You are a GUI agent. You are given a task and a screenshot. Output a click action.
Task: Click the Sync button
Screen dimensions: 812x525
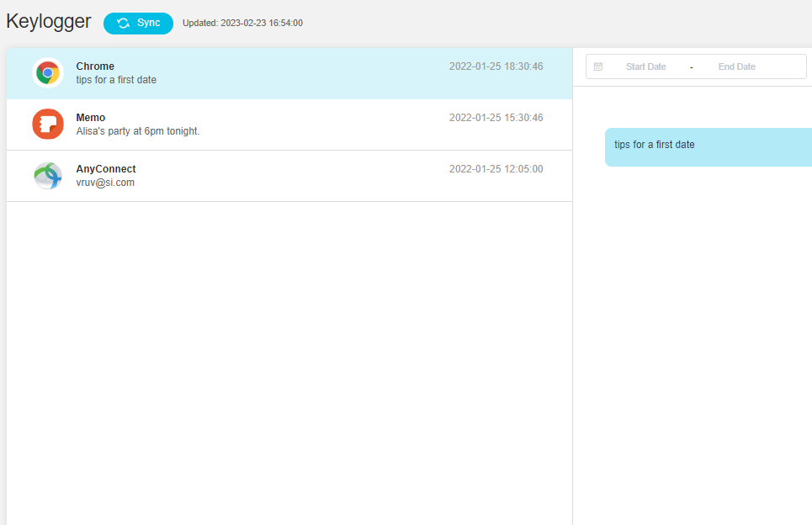[138, 24]
